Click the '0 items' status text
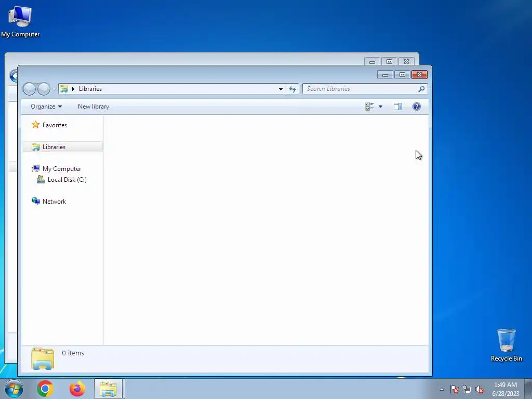Viewport: 532px width, 399px height. [73, 353]
